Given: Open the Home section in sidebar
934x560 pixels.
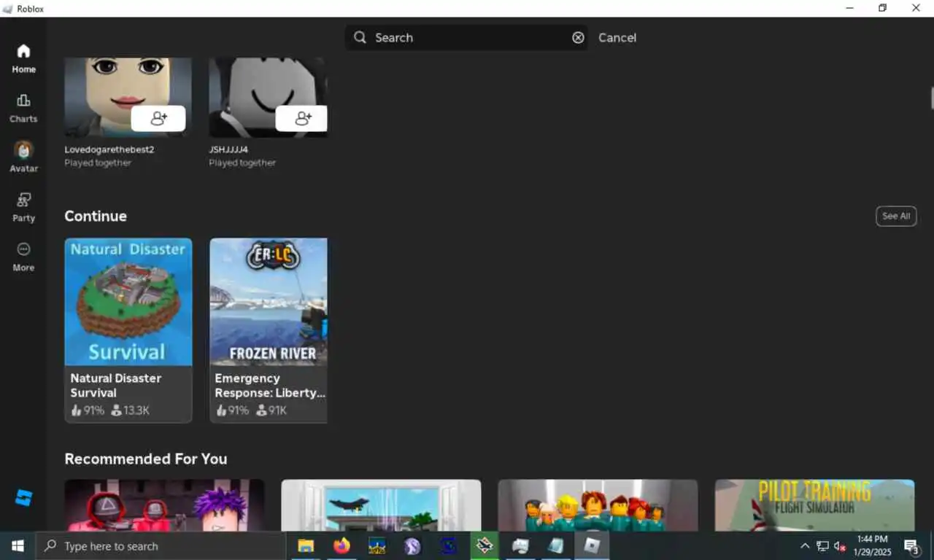Looking at the screenshot, I should pyautogui.click(x=23, y=58).
